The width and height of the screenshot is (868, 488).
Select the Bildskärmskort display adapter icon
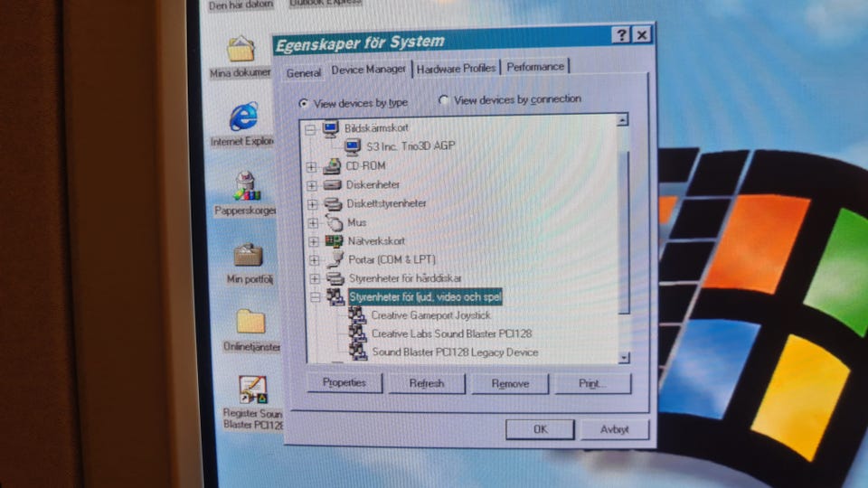331,129
